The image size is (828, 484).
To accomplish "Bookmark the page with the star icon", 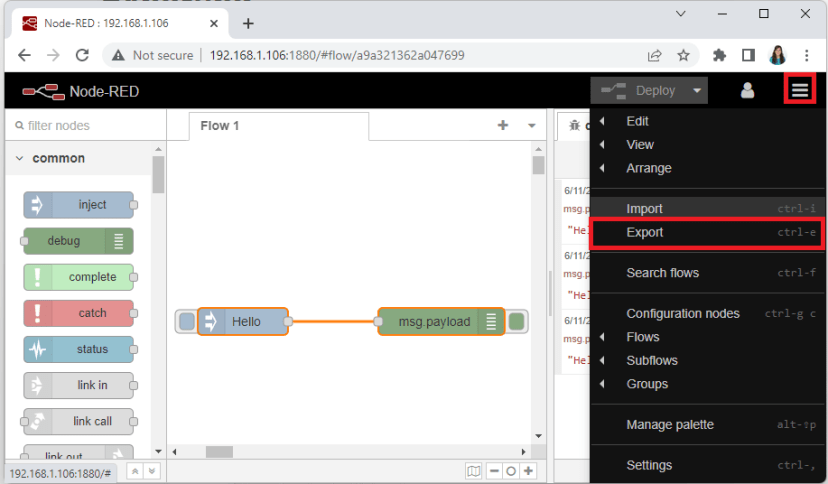I will (x=683, y=55).
